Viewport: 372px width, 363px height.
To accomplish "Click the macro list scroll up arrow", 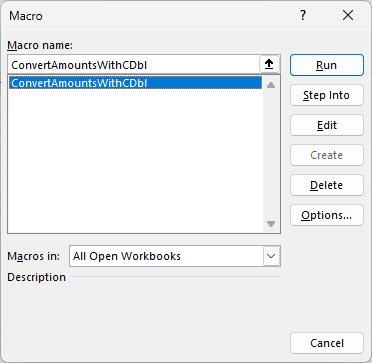I will point(271,85).
